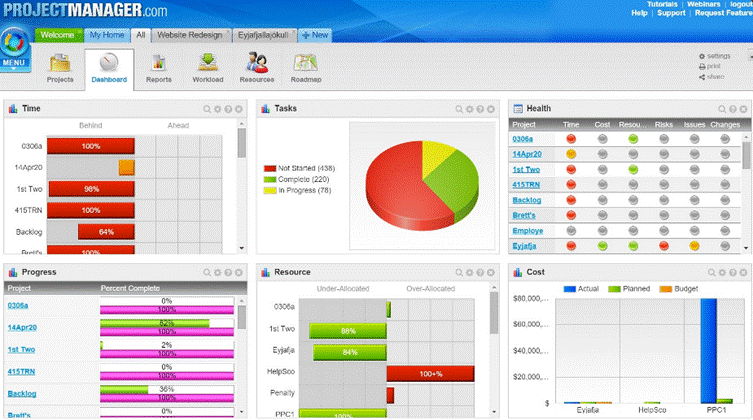This screenshot has width=753, height=420.
Task: Click the tall blue PPC1 Actual cost bar
Action: coord(708,351)
